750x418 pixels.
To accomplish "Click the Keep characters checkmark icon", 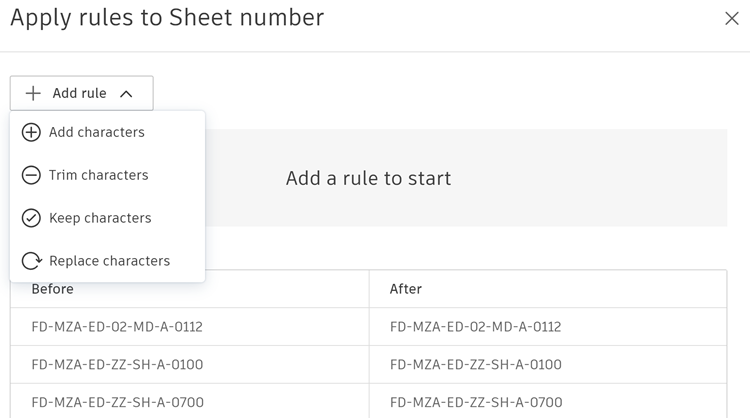I will tap(31, 218).
